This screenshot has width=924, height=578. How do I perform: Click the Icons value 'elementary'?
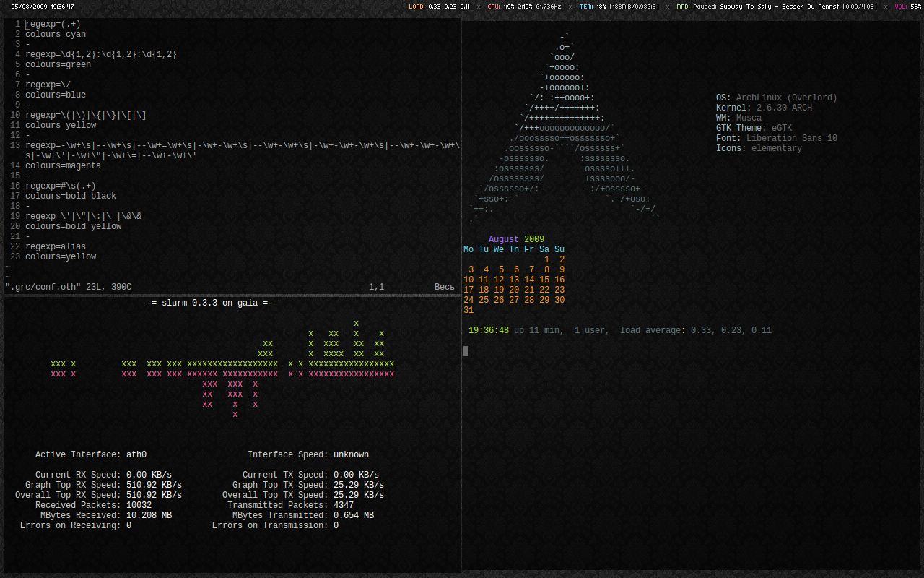pos(777,148)
